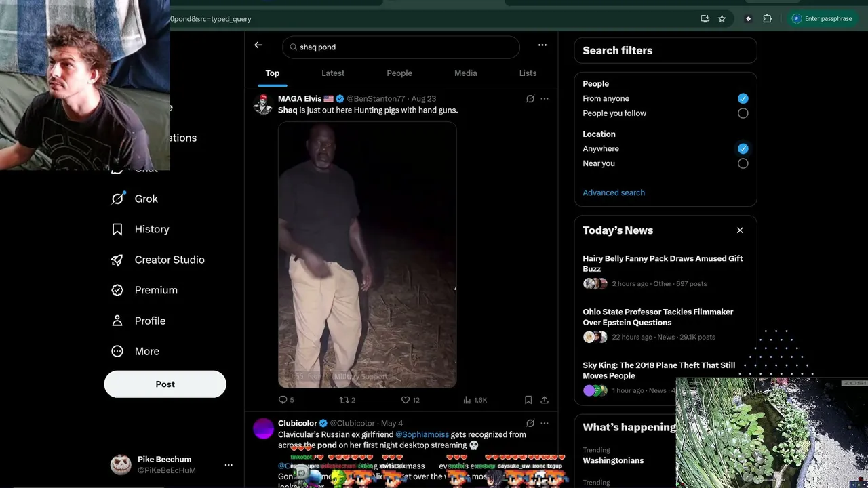Open the @Sophiamoiss mention link
The image size is (868, 488).
click(422, 434)
